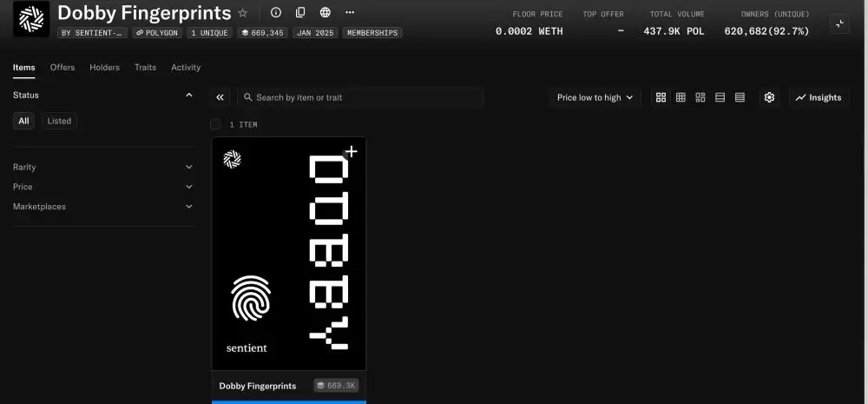The height and width of the screenshot is (404, 868).
Task: Star the Dobby Fingerprints collection as favorite
Action: [x=243, y=13]
